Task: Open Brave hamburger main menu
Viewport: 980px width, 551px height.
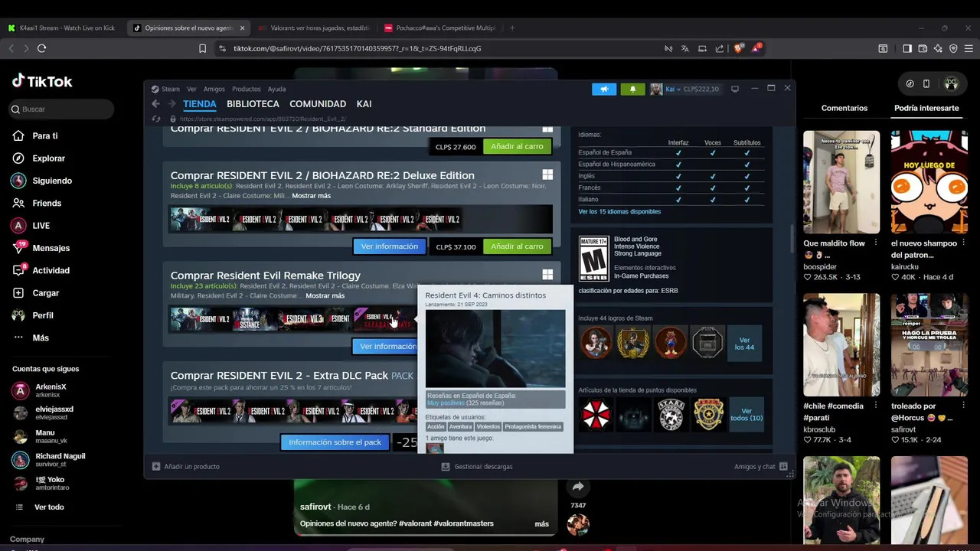Action: [969, 48]
